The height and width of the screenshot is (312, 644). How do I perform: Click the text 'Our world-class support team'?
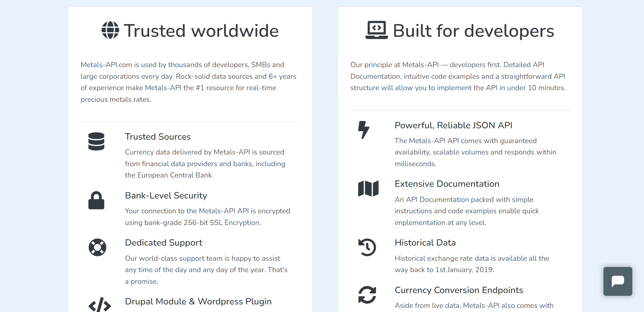(x=206, y=270)
